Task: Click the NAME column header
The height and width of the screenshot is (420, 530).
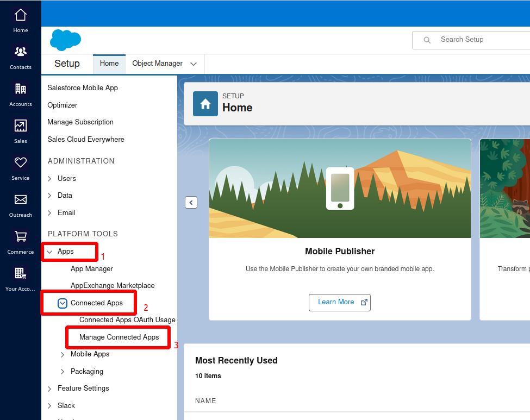Action: (x=205, y=401)
